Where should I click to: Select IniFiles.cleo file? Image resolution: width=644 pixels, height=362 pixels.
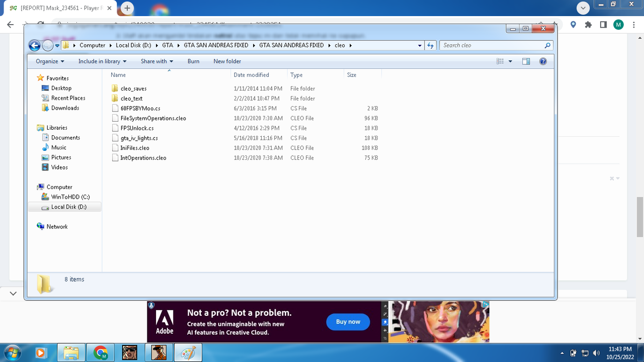pyautogui.click(x=134, y=148)
